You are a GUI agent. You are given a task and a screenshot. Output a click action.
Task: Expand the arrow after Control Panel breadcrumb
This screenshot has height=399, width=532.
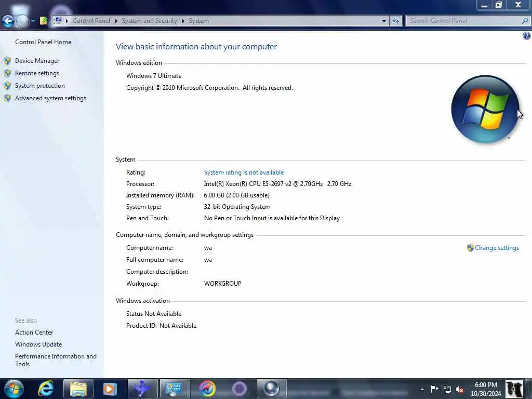116,21
